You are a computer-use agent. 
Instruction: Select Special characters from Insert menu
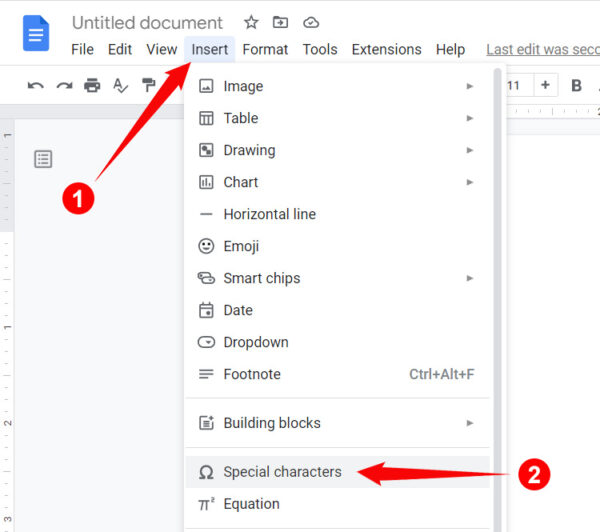[282, 472]
